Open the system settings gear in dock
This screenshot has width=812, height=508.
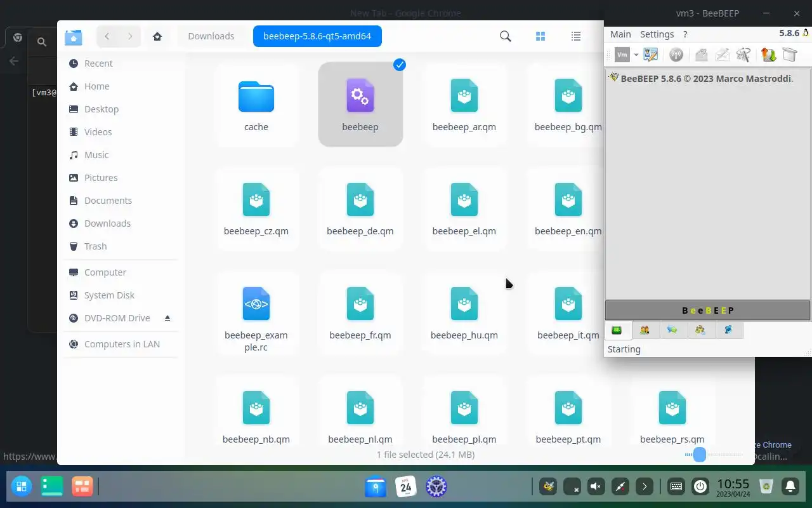(436, 486)
